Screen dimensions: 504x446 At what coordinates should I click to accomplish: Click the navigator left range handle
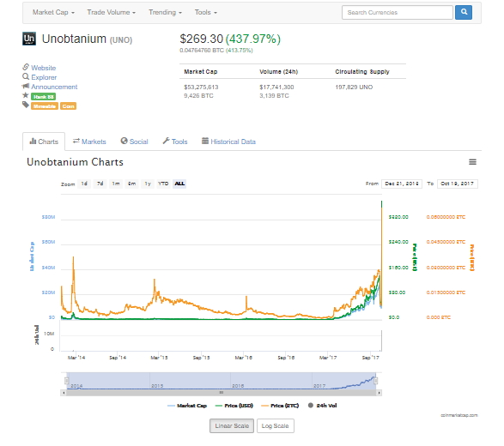[66, 381]
